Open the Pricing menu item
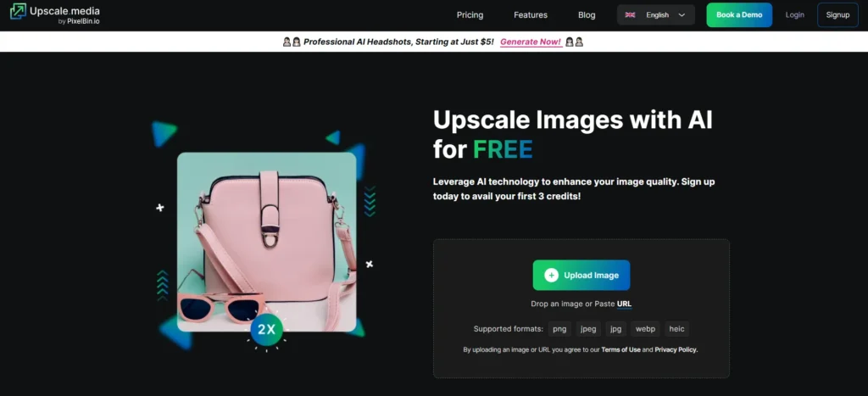 coord(470,15)
